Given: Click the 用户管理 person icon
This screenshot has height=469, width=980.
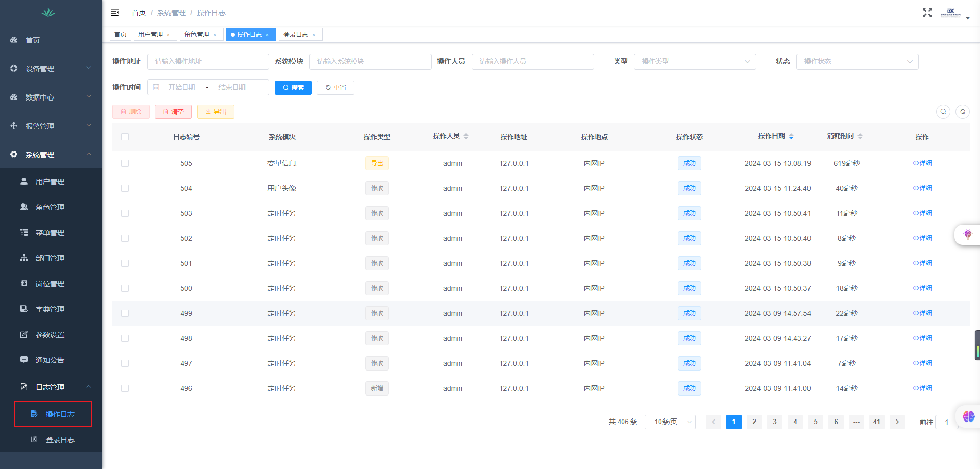Looking at the screenshot, I should pos(24,181).
